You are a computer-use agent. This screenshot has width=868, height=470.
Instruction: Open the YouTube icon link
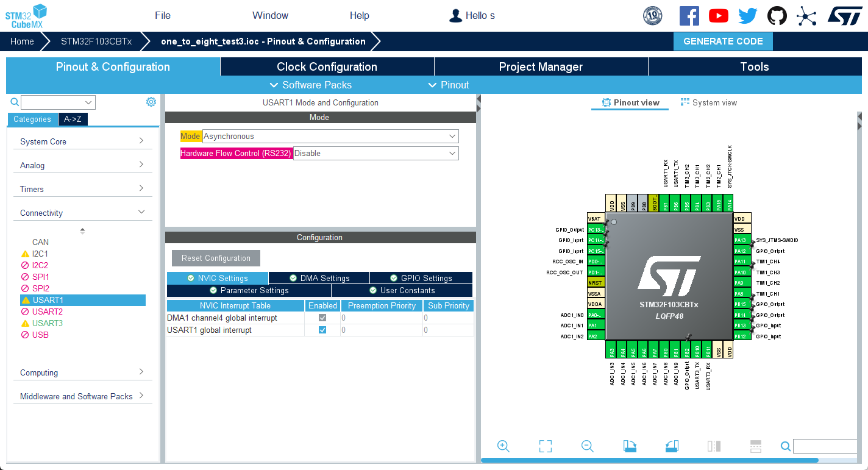coord(719,16)
